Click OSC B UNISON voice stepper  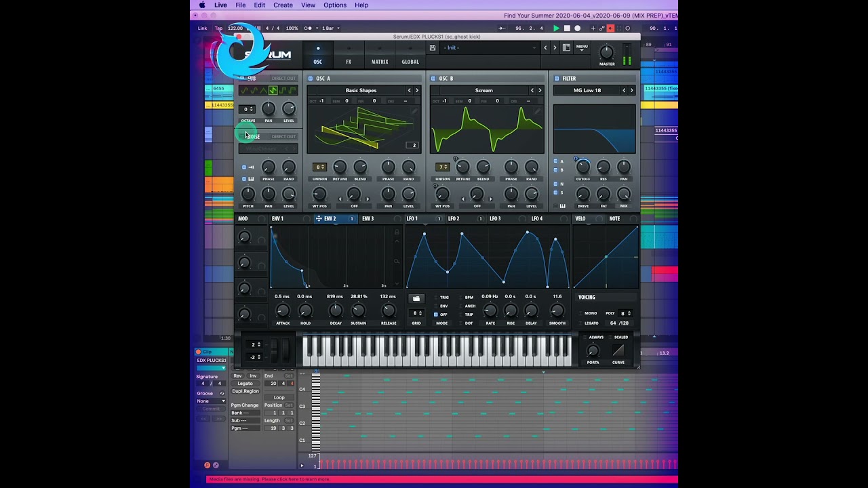[442, 167]
